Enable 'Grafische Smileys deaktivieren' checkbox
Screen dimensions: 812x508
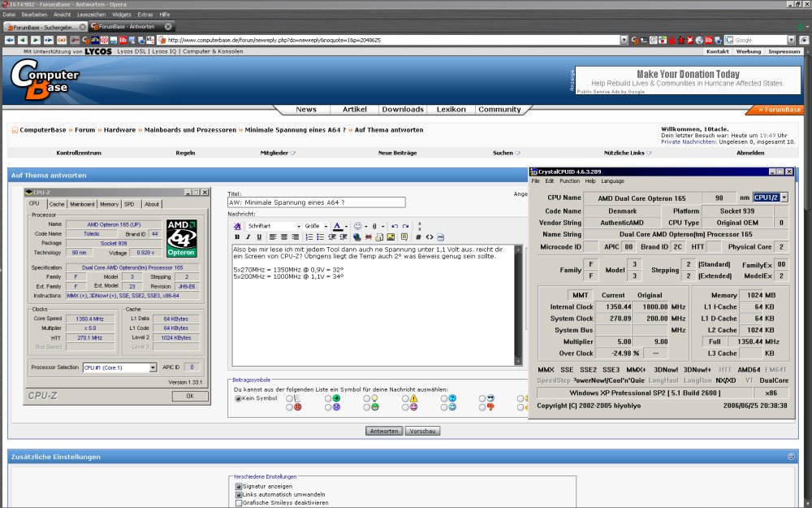[238, 503]
